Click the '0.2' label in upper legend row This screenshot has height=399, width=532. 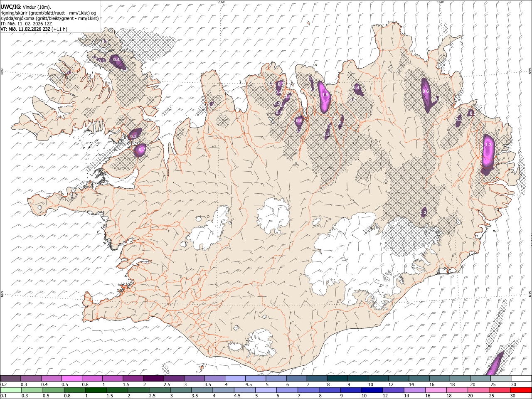coord(4,384)
